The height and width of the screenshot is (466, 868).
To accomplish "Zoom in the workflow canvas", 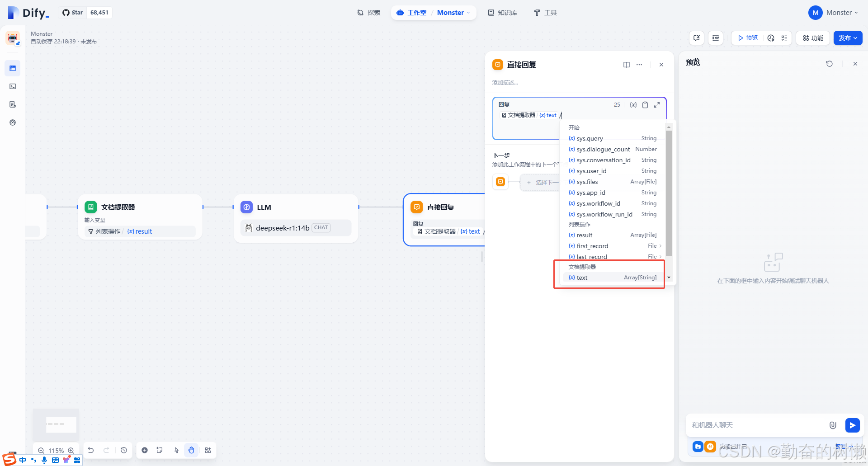I will coord(71,451).
